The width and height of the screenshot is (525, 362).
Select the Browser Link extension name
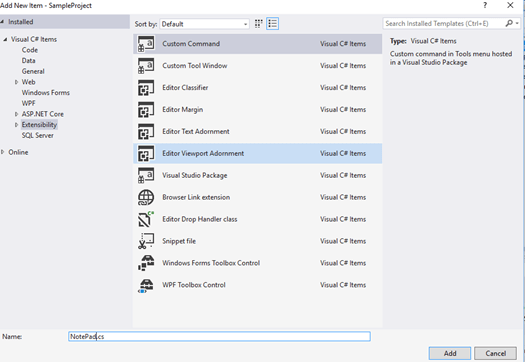point(196,197)
